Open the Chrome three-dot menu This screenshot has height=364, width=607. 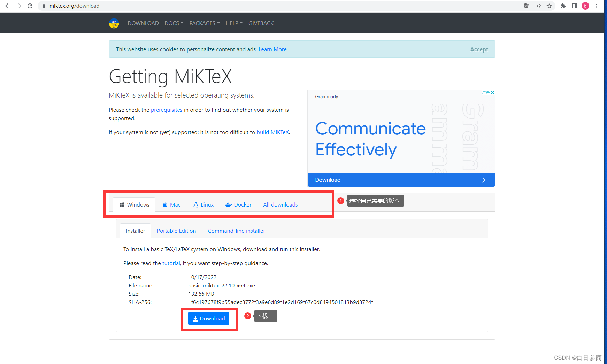coord(597,6)
